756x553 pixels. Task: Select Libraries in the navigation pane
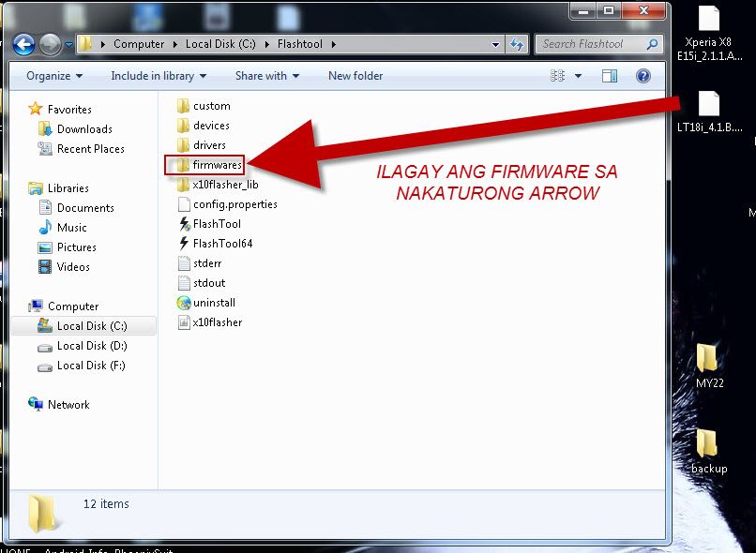[x=58, y=188]
